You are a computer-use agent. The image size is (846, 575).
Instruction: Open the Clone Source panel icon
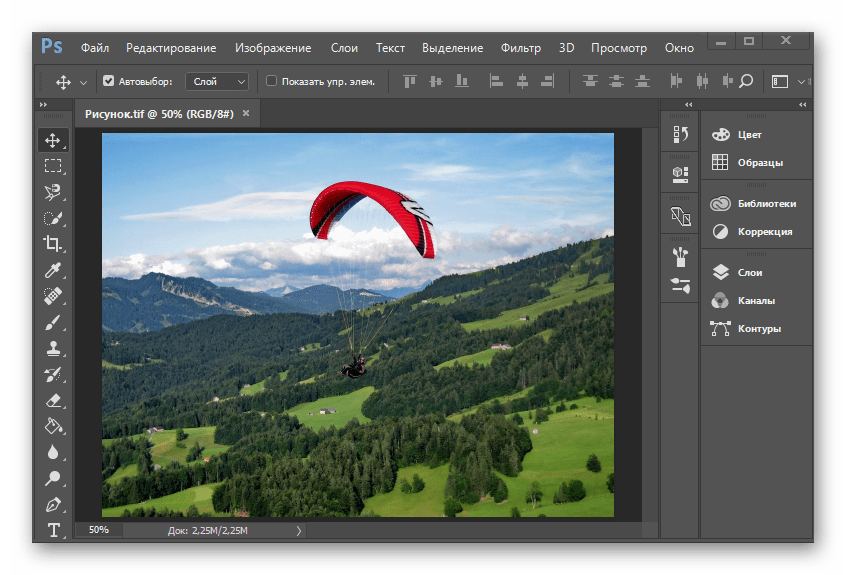click(680, 216)
